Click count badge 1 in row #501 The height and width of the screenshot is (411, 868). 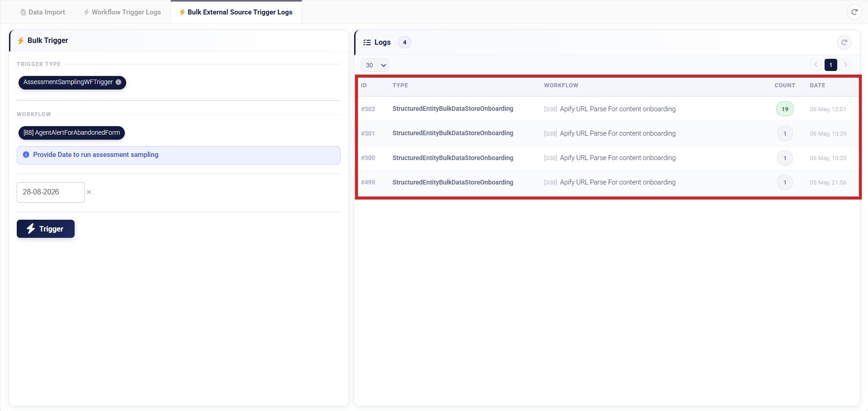coord(785,133)
